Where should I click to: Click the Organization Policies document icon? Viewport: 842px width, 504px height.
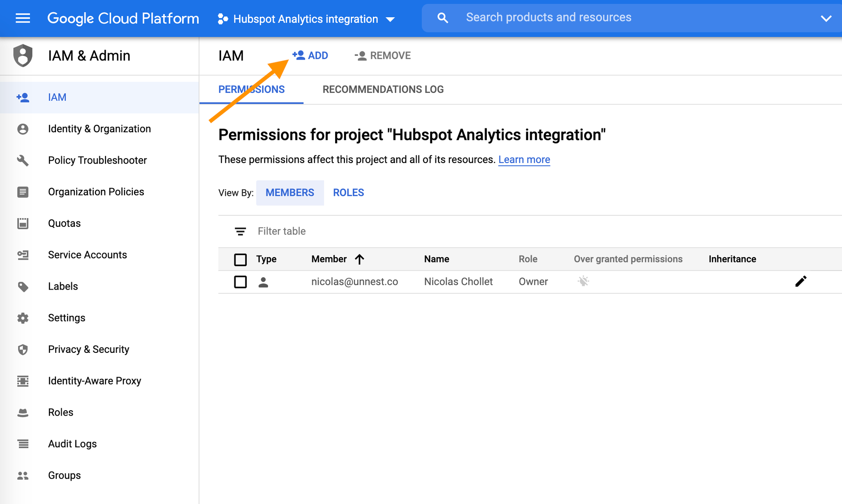pyautogui.click(x=23, y=192)
